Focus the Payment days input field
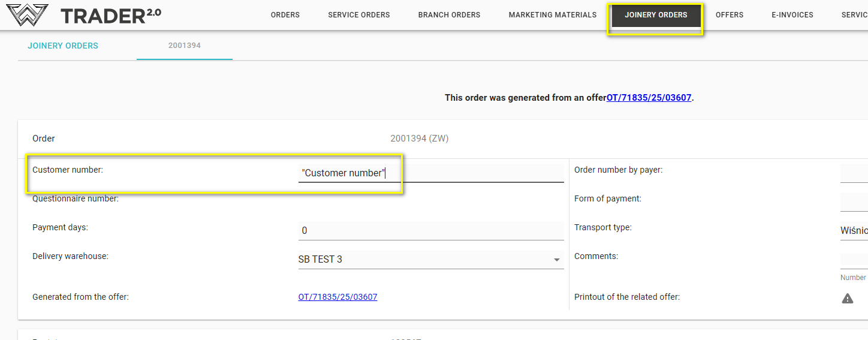The height and width of the screenshot is (340, 868). coord(430,231)
